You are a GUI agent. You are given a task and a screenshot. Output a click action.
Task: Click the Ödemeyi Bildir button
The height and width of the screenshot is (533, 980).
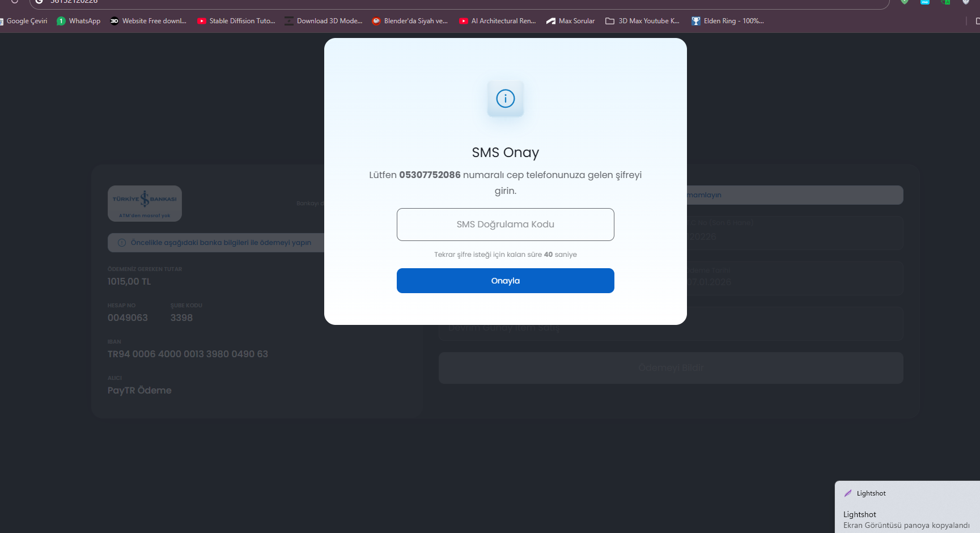pos(671,368)
